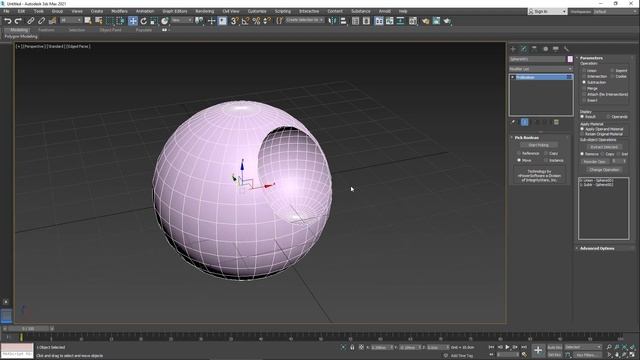Screen dimensions: 640x360
Task: Open the Create tab plus icon
Action: (x=513, y=49)
